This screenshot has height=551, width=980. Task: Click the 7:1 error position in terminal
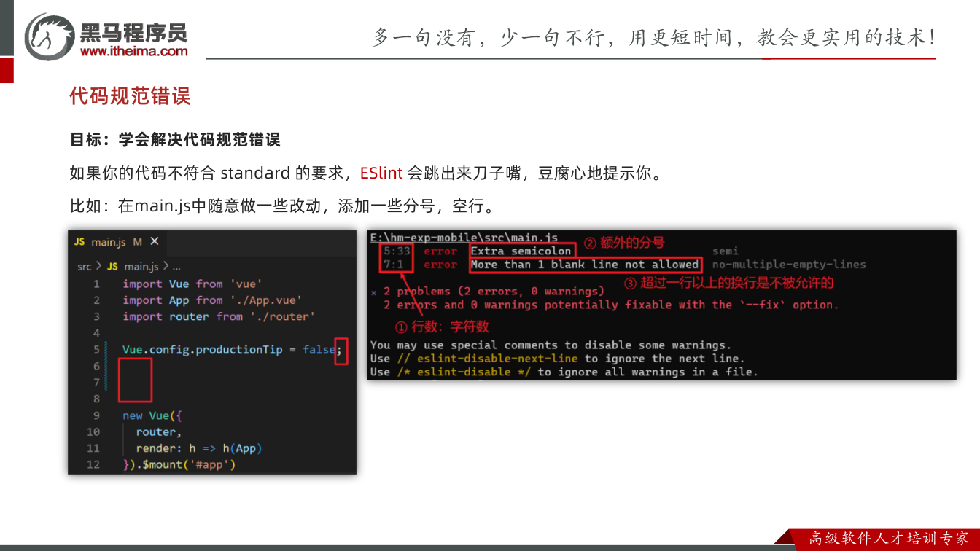click(394, 265)
